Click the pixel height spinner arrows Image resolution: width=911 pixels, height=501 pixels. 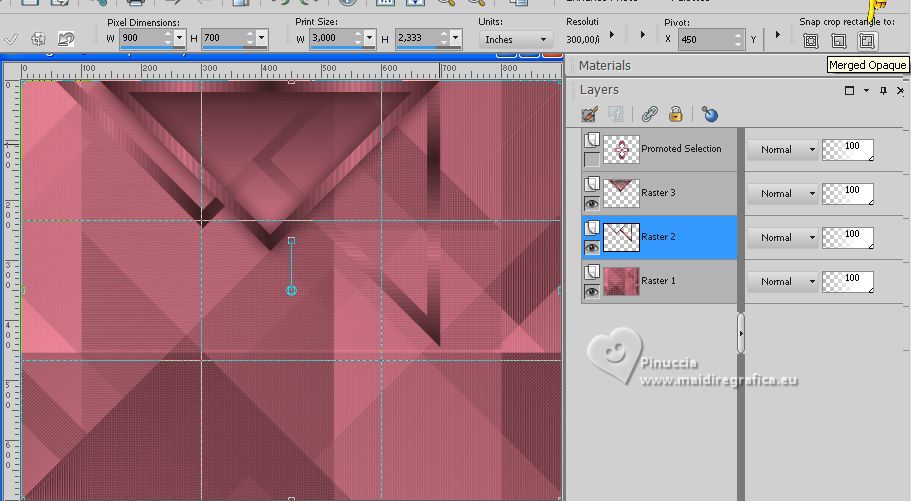point(250,38)
